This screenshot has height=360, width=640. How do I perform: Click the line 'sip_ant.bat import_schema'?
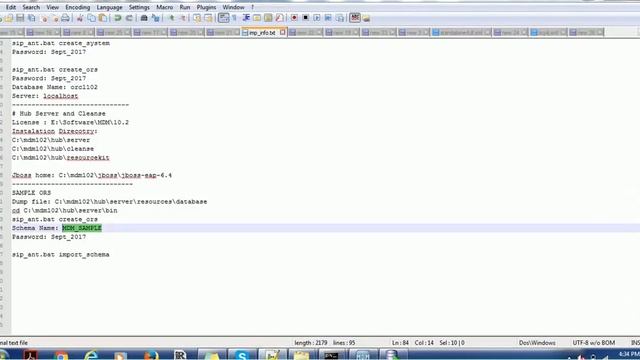click(60, 255)
